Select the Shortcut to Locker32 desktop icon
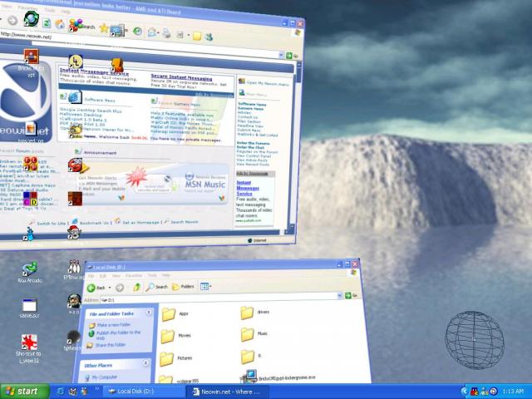 point(28,349)
